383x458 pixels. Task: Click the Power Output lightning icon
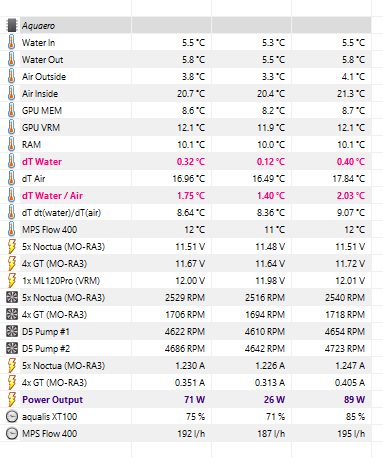[12, 399]
